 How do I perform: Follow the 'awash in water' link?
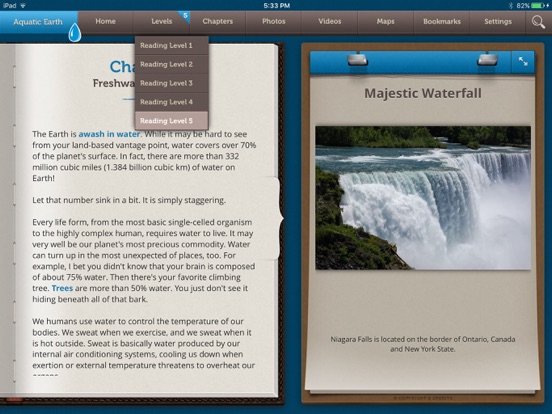(x=109, y=134)
